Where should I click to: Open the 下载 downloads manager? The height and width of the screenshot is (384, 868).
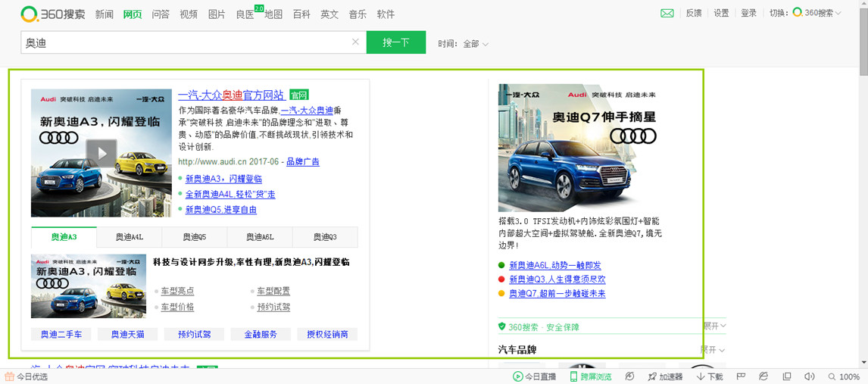(710, 377)
